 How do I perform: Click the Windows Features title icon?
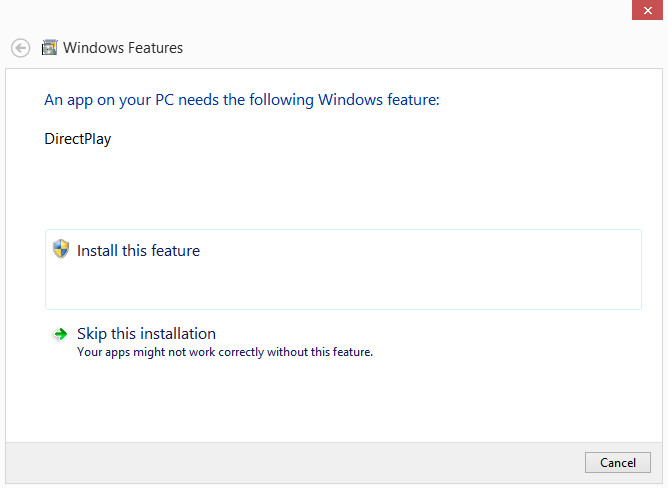pos(49,47)
